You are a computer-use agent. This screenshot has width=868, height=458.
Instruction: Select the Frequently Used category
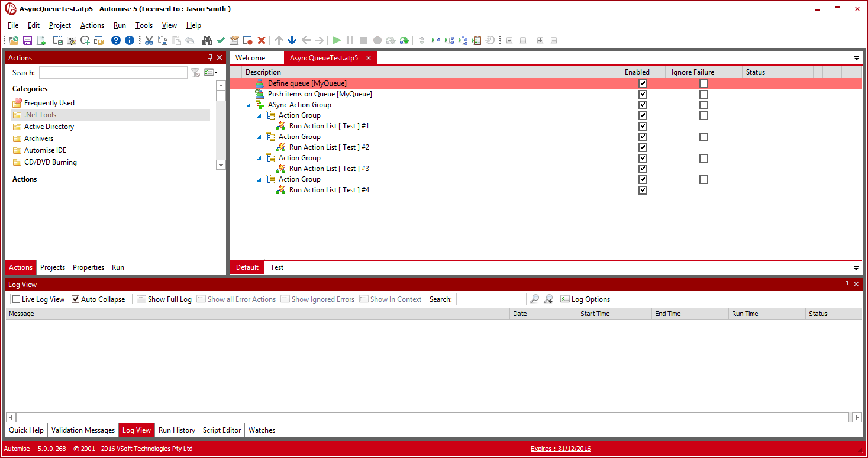coord(49,103)
